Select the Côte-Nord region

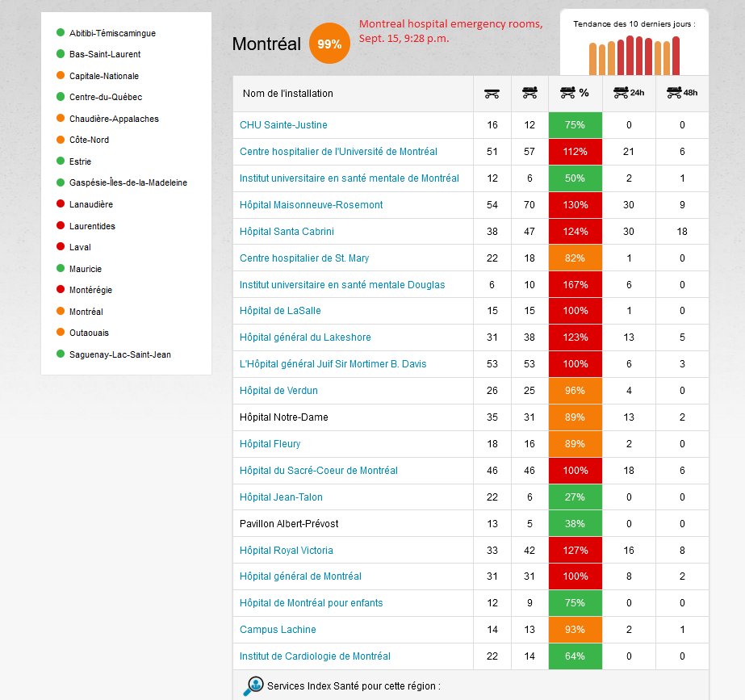89,140
